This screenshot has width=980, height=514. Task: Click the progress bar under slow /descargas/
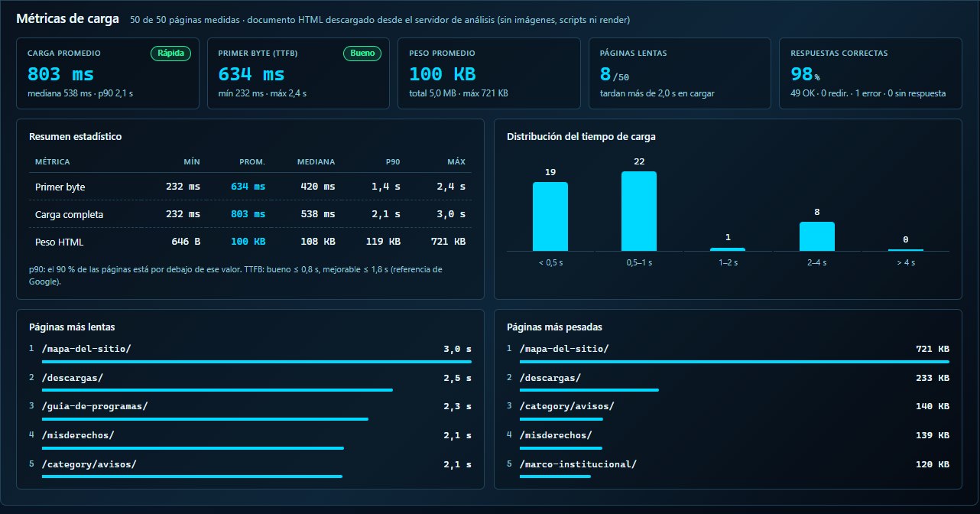[217, 390]
